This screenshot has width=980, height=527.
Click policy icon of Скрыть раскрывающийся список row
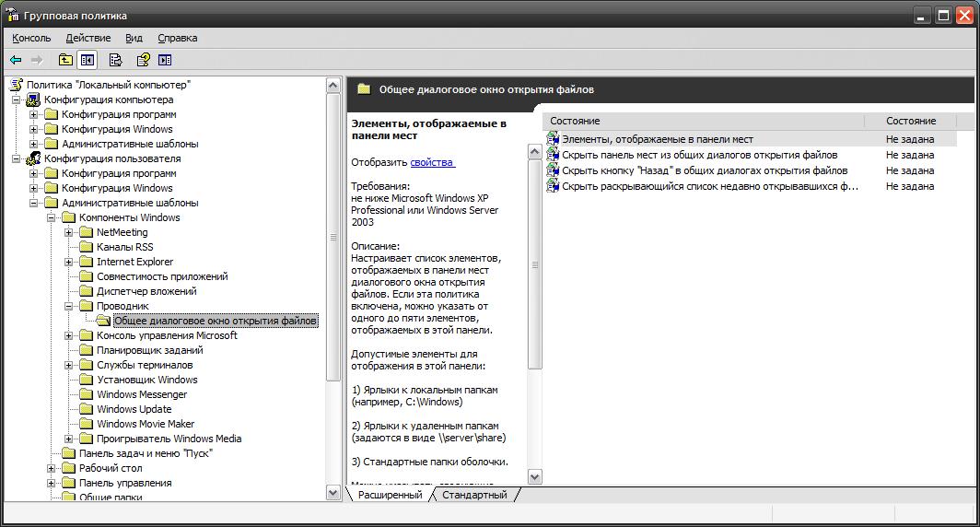(554, 186)
